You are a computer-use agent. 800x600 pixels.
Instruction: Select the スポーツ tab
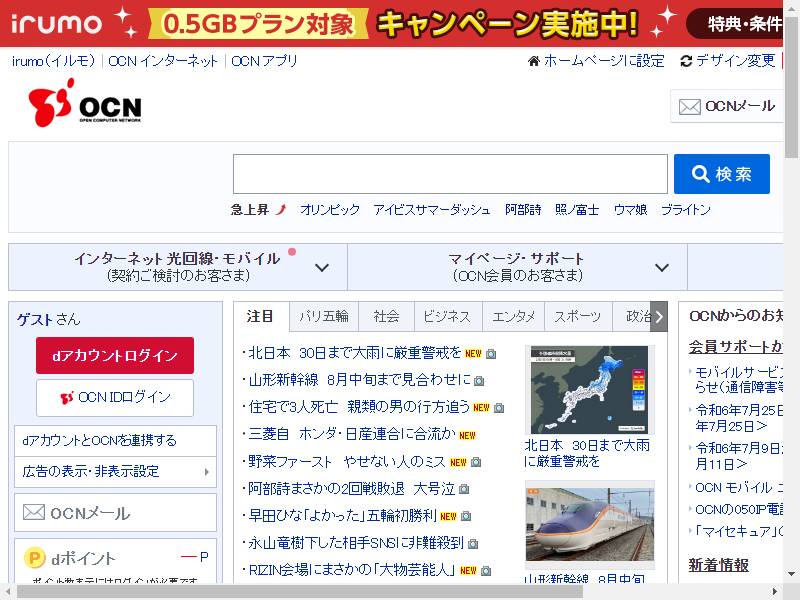tap(578, 316)
